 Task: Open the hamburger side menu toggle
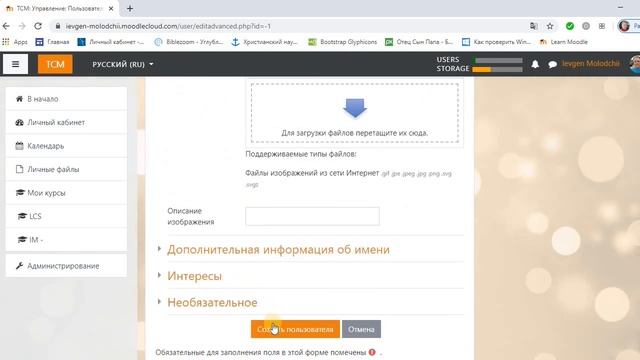[x=16, y=64]
